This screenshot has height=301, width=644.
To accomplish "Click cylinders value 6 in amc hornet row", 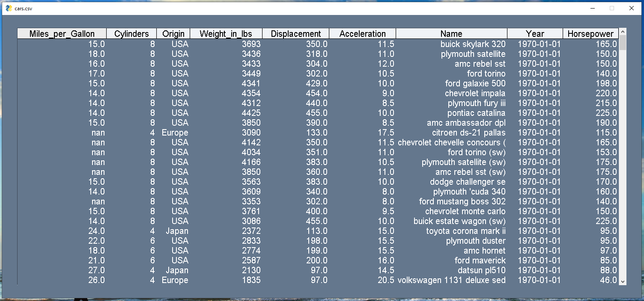I will pyautogui.click(x=152, y=251).
